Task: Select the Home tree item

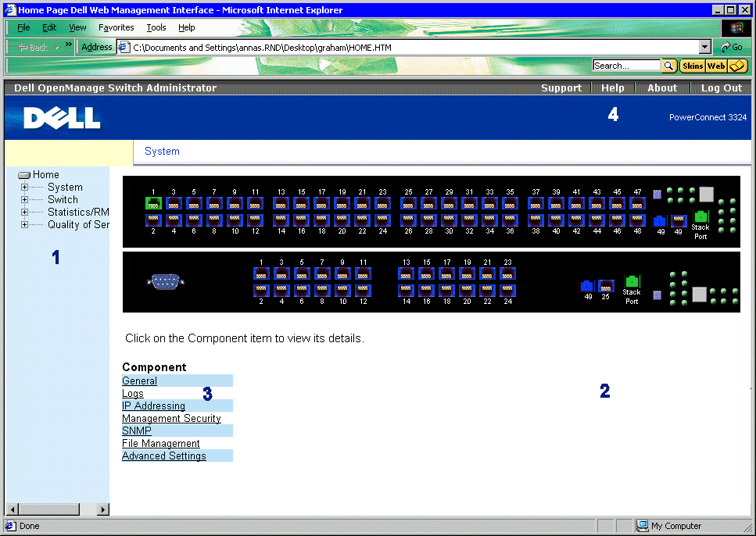Action: [x=46, y=175]
